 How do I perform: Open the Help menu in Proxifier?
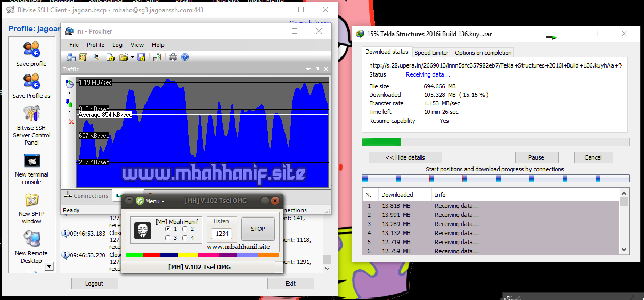click(158, 45)
